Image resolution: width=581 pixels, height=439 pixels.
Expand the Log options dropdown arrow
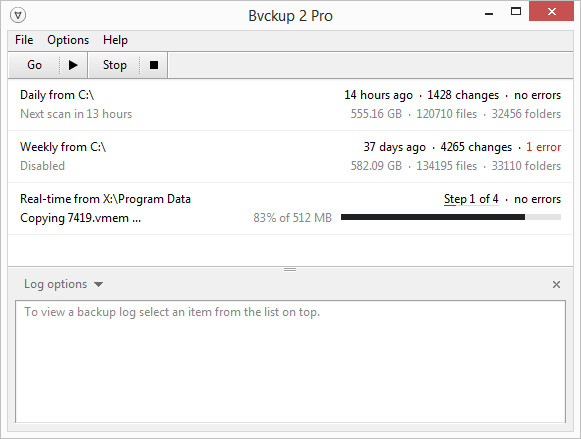click(x=98, y=285)
